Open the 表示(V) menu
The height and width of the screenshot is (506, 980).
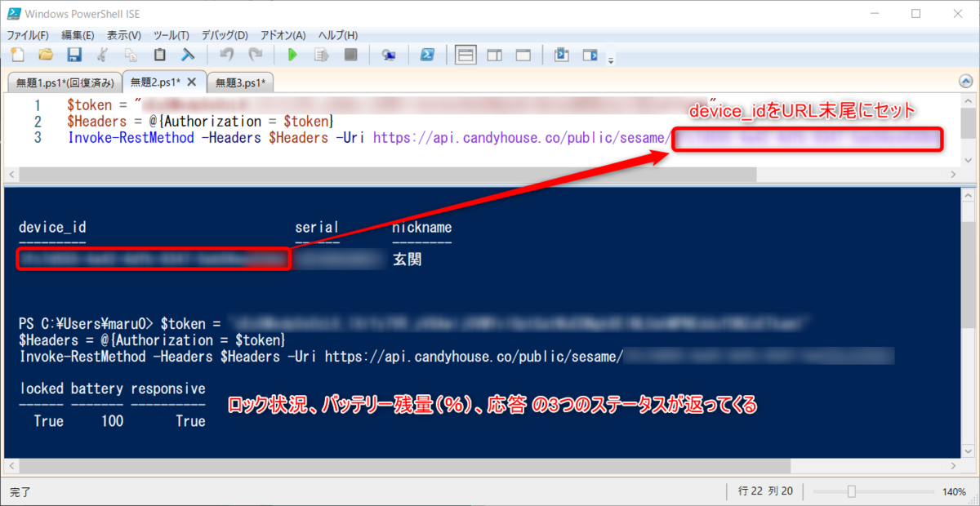pyautogui.click(x=124, y=35)
